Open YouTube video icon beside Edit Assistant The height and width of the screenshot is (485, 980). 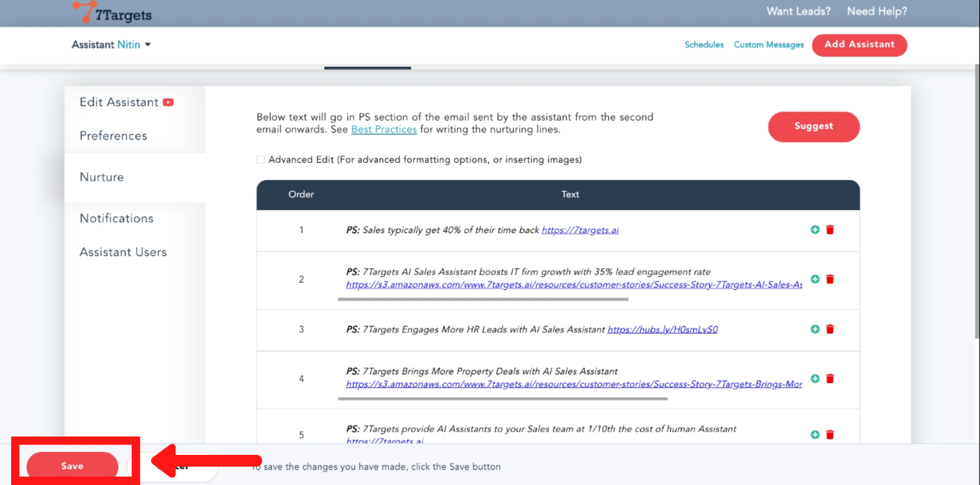pos(168,103)
